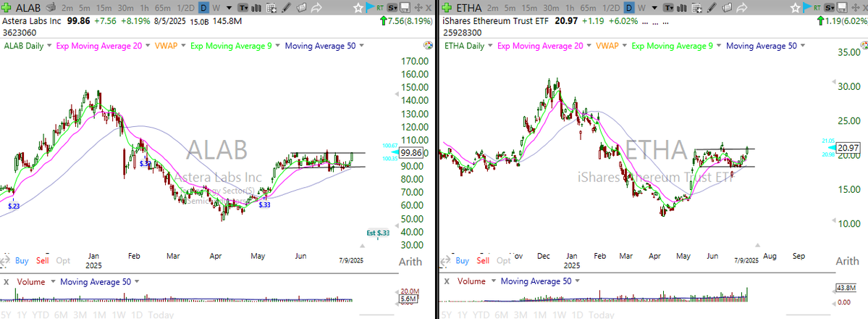Switch ETHA chart to 1/2D timeframe
The image size is (868, 319).
pos(611,8)
